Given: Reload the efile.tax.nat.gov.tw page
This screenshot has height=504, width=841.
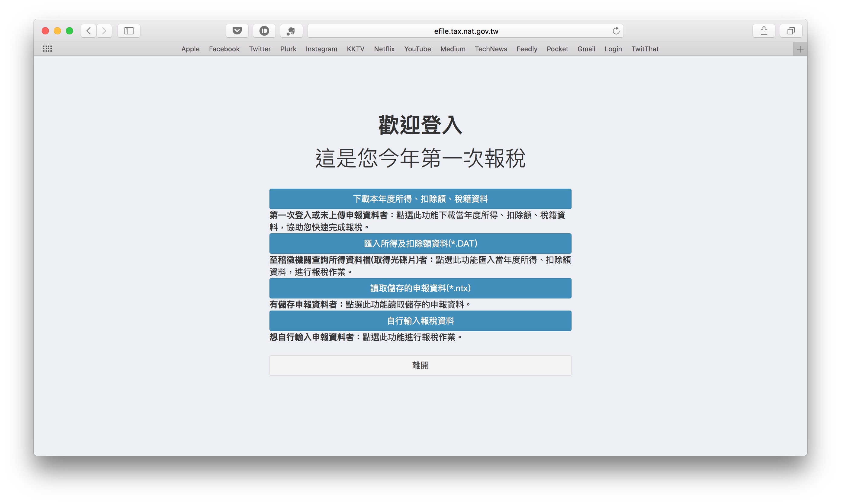Looking at the screenshot, I should [x=616, y=31].
